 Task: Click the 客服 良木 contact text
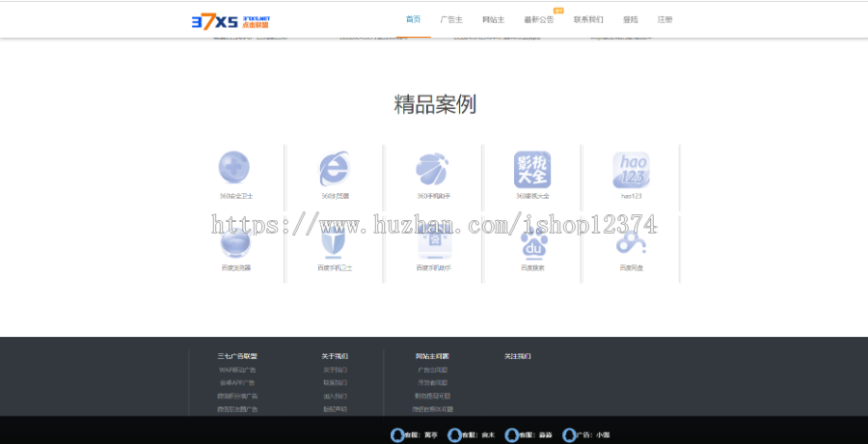click(479, 435)
